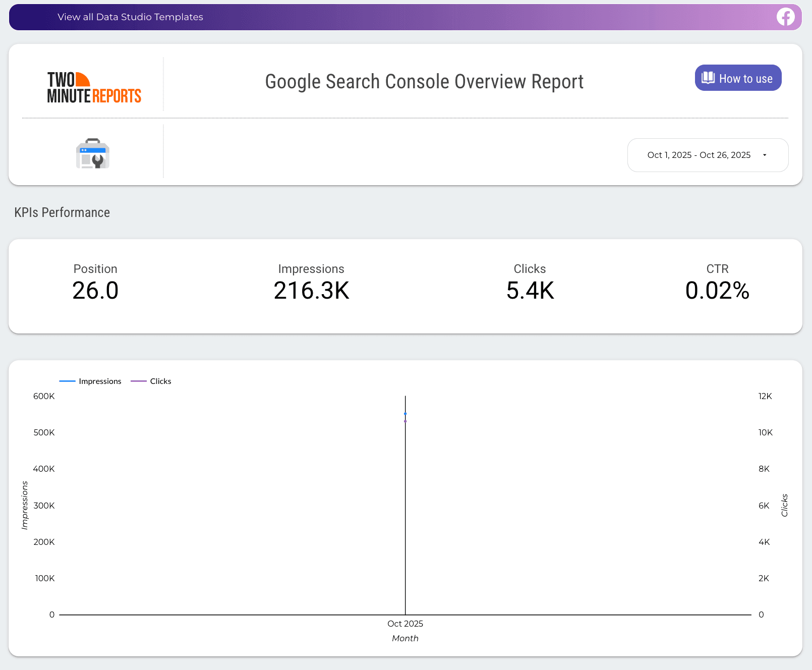Select the blue Impressions legend line icon
This screenshot has width=812, height=670.
point(68,381)
